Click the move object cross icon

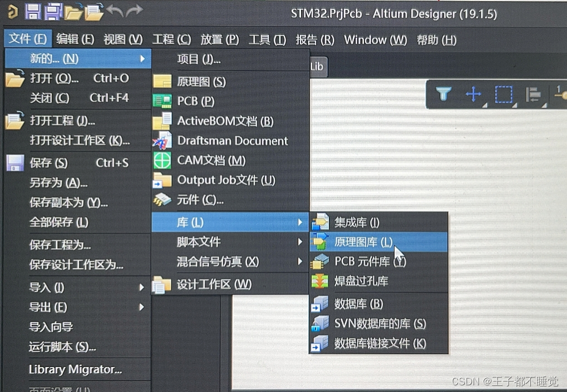tap(474, 95)
